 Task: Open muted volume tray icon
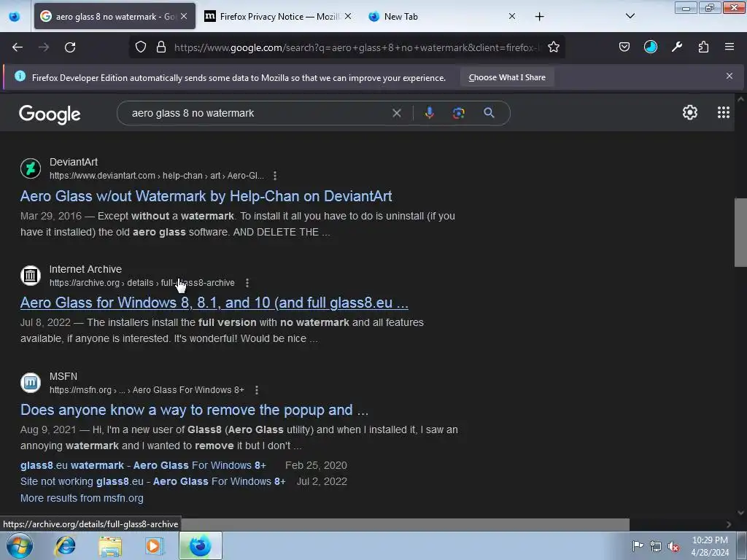coord(673,547)
